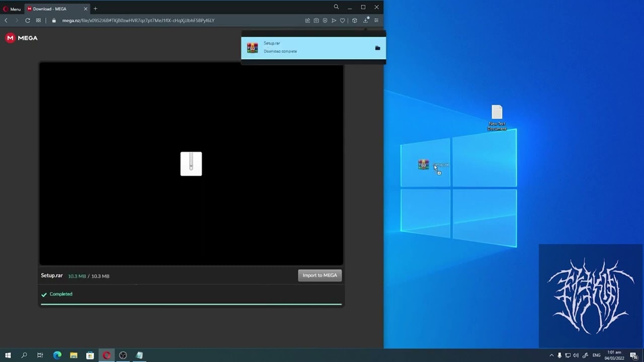Open Windows taskbar search
The image size is (644, 362).
point(24,355)
